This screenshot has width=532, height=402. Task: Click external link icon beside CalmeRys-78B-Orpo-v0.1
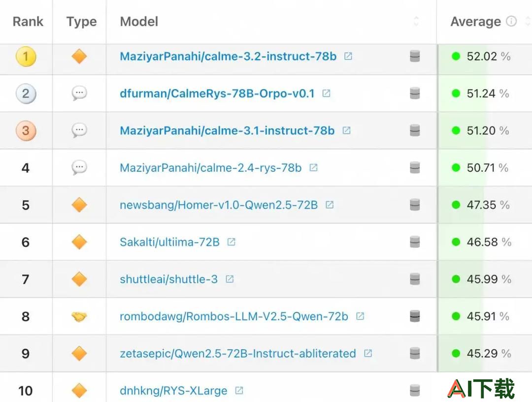tap(327, 93)
